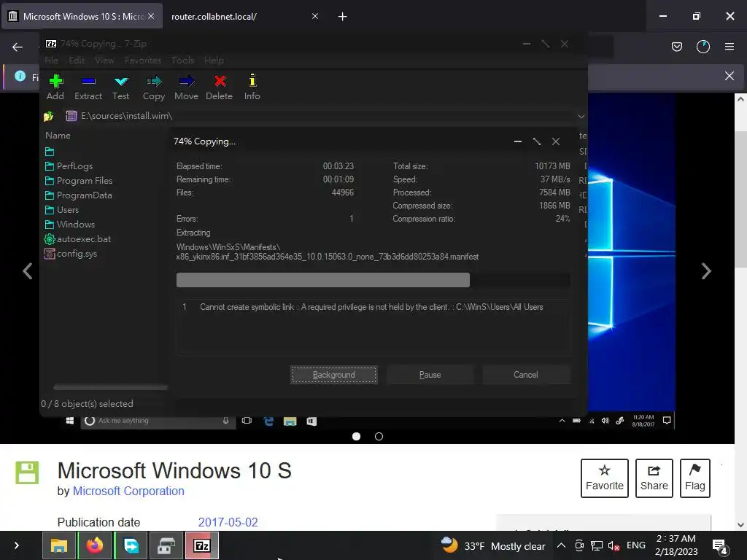
Task: Open Help menu in 7-Zip
Action: (214, 60)
